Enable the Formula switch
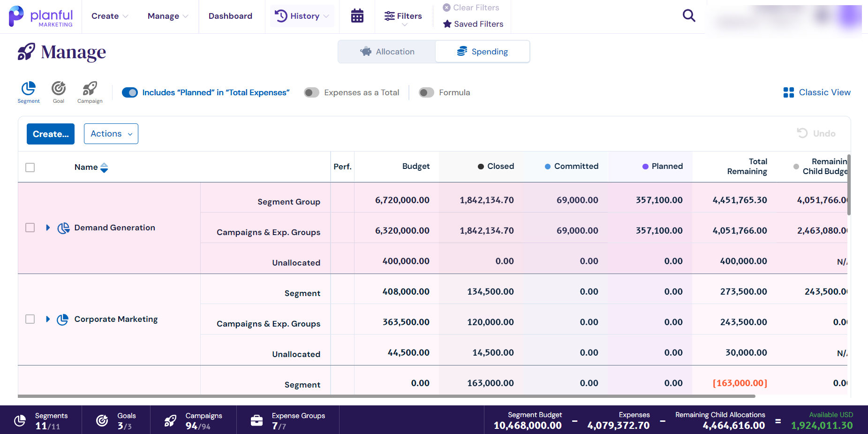This screenshot has height=434, width=868. click(x=426, y=92)
